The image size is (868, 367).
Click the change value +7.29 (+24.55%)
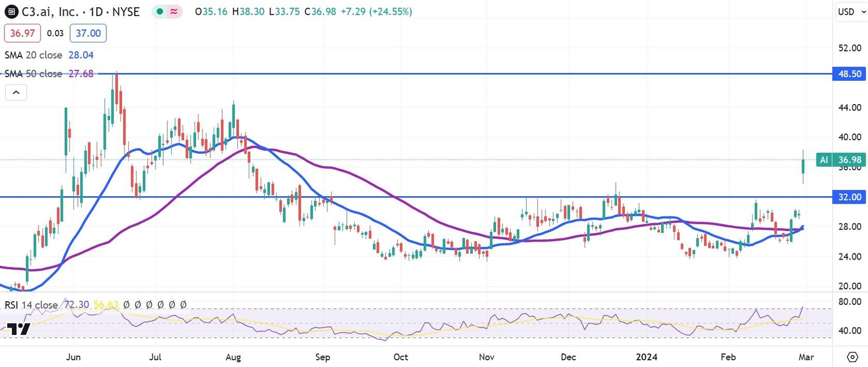point(375,11)
